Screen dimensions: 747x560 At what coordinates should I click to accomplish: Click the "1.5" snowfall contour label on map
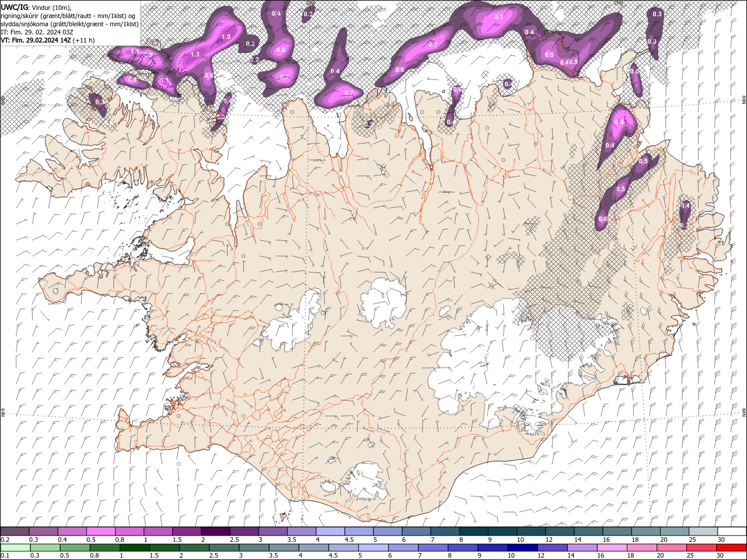(226, 36)
